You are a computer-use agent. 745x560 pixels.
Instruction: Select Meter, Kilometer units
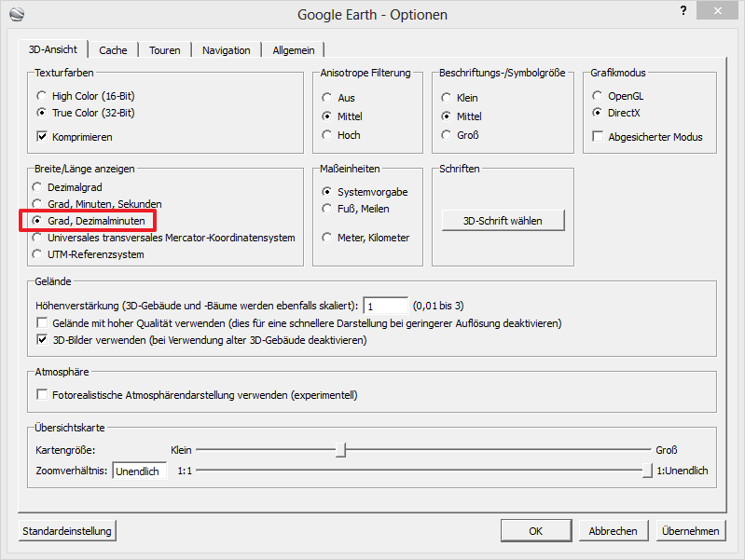366,238
